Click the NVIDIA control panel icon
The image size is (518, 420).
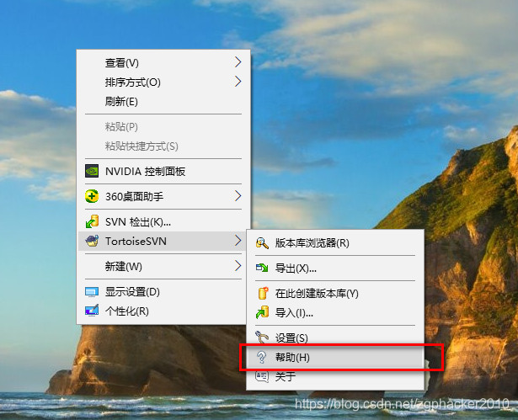(x=92, y=171)
